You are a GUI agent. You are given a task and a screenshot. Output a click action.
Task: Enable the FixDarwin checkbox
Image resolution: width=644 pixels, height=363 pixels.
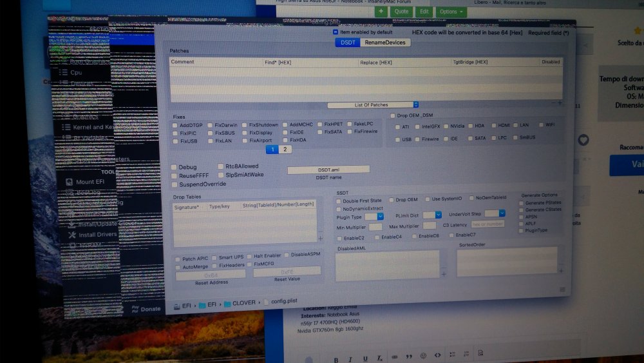click(x=211, y=125)
